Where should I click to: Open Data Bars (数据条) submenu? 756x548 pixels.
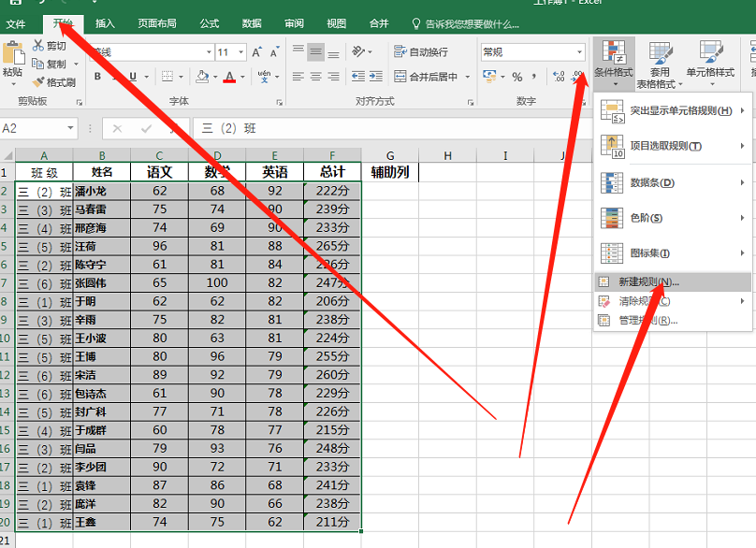click(x=673, y=182)
